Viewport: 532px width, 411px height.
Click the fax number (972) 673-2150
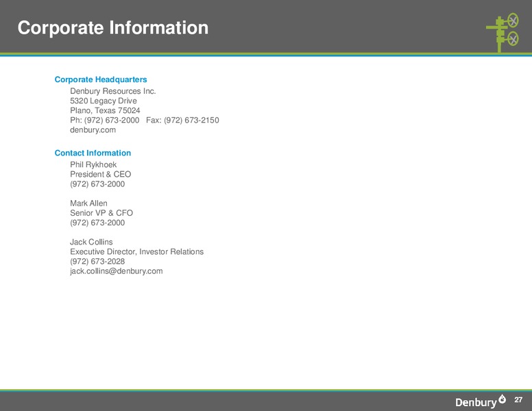pyautogui.click(x=191, y=120)
